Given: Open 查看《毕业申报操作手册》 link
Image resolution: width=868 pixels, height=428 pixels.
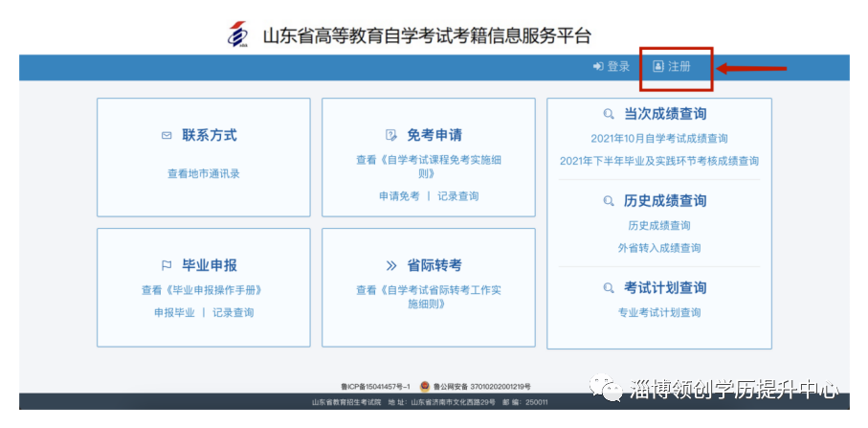Looking at the screenshot, I should (x=202, y=289).
